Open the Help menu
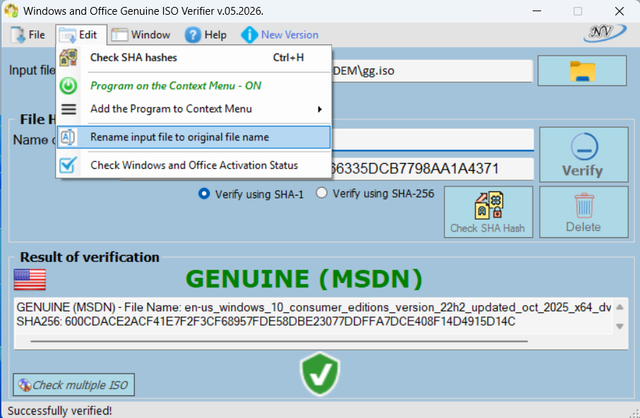Viewport: 640px width, 418px height. click(205, 35)
